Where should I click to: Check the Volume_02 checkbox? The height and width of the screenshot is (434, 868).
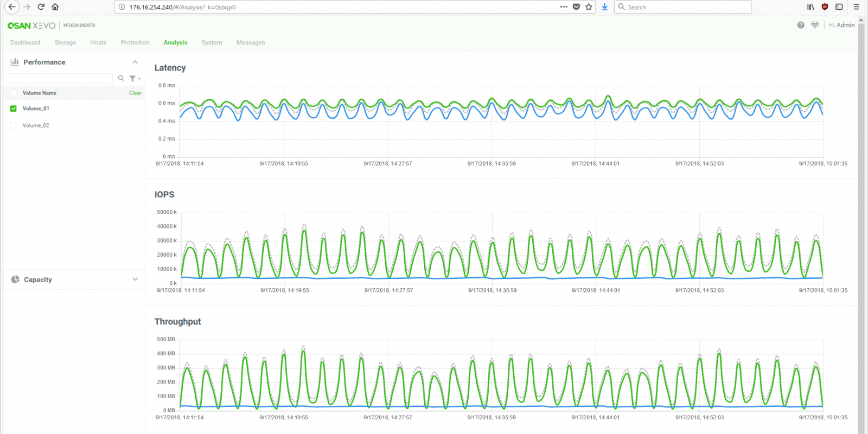14,125
